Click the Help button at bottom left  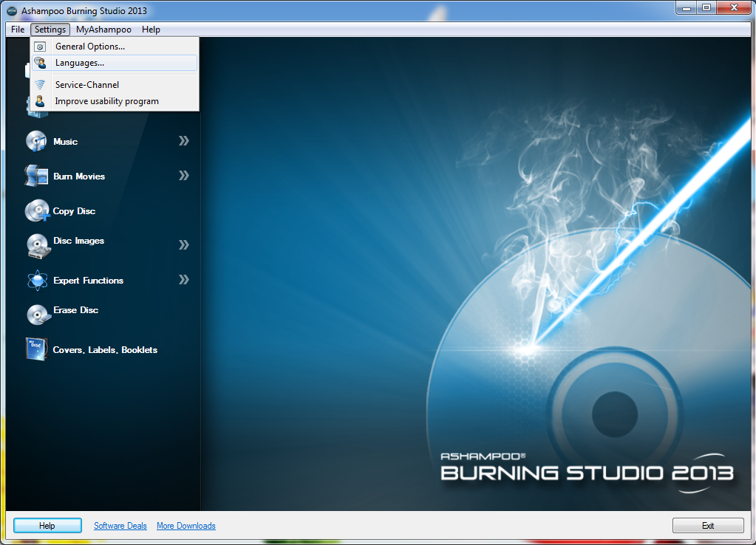pos(47,526)
